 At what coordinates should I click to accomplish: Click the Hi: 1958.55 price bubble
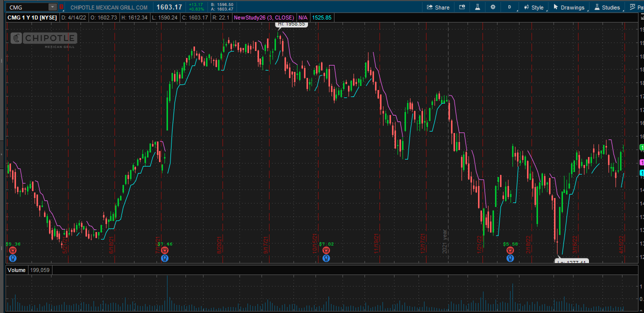click(291, 24)
